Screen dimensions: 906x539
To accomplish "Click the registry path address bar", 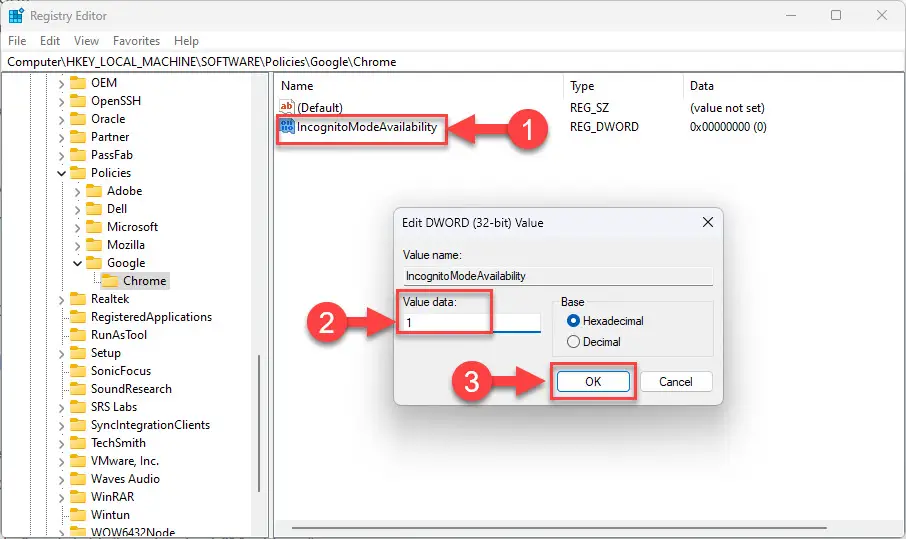I will (x=452, y=62).
